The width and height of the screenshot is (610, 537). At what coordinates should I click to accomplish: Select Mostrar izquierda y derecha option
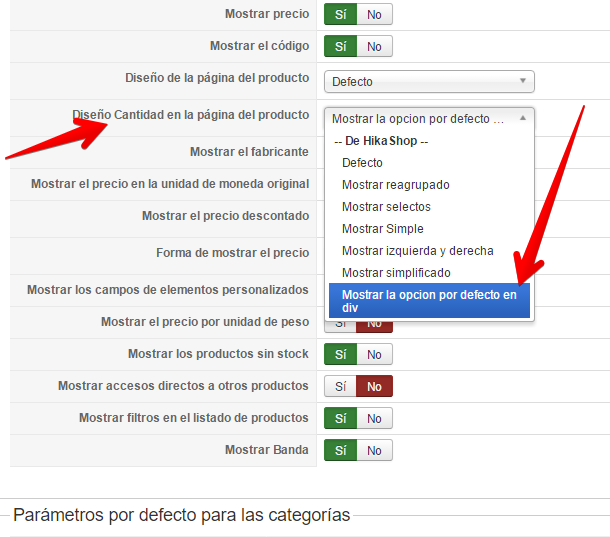[x=417, y=251]
